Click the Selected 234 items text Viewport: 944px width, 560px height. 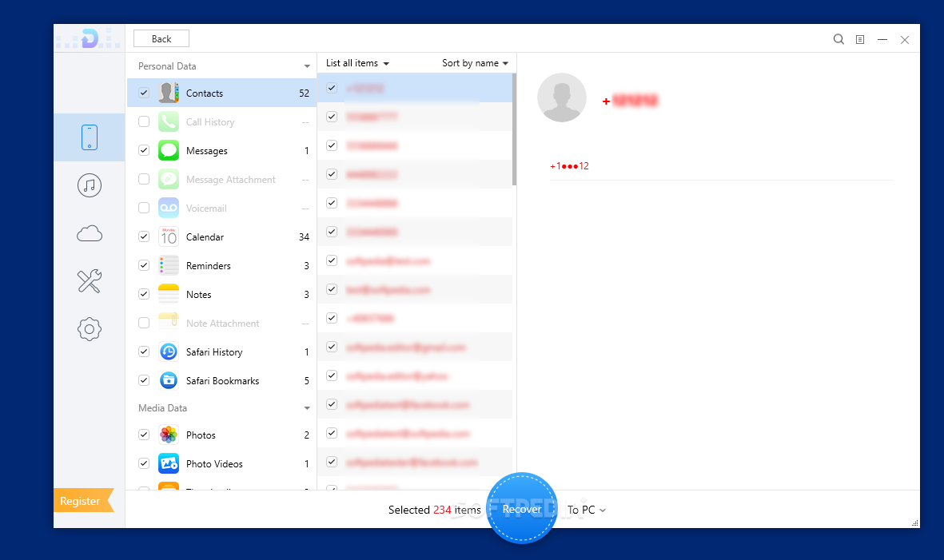point(435,510)
